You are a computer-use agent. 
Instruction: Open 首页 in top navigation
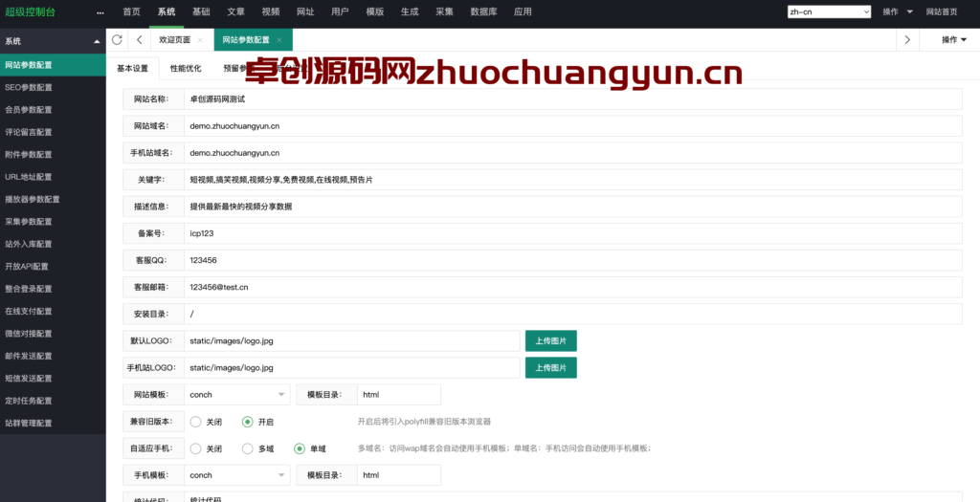click(132, 11)
